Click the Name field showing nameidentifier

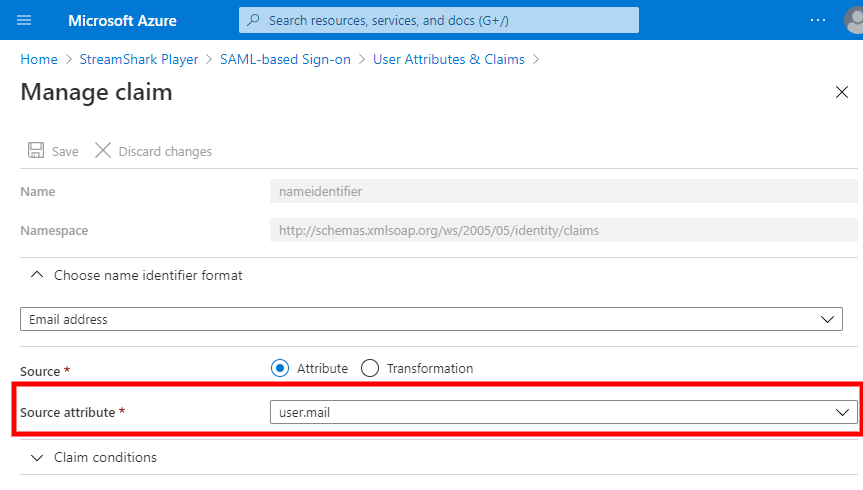[x=564, y=192]
